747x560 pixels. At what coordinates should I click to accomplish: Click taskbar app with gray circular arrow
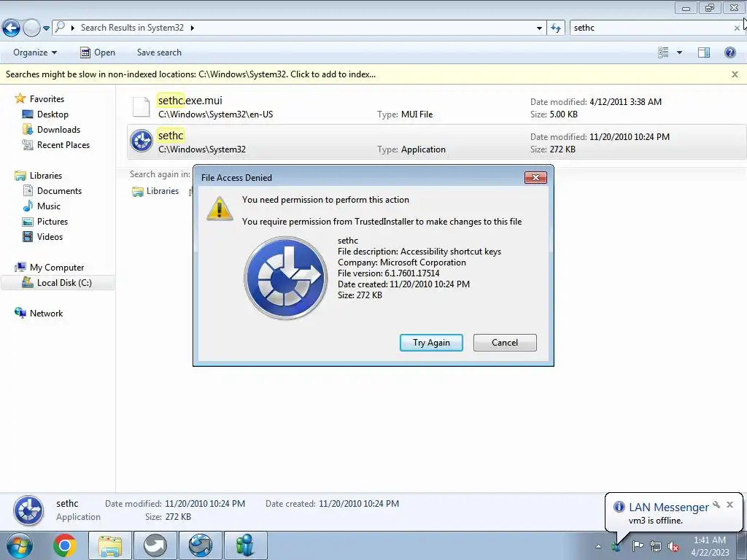(155, 545)
